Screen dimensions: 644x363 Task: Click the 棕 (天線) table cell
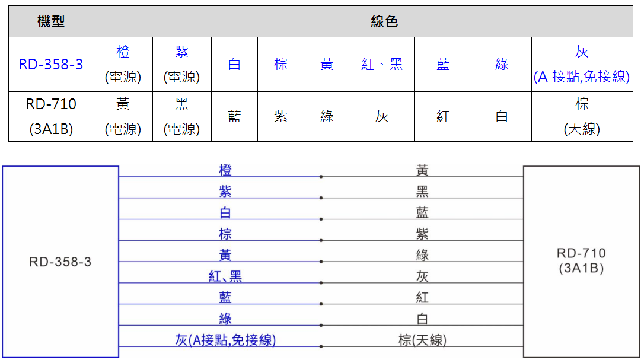point(582,116)
